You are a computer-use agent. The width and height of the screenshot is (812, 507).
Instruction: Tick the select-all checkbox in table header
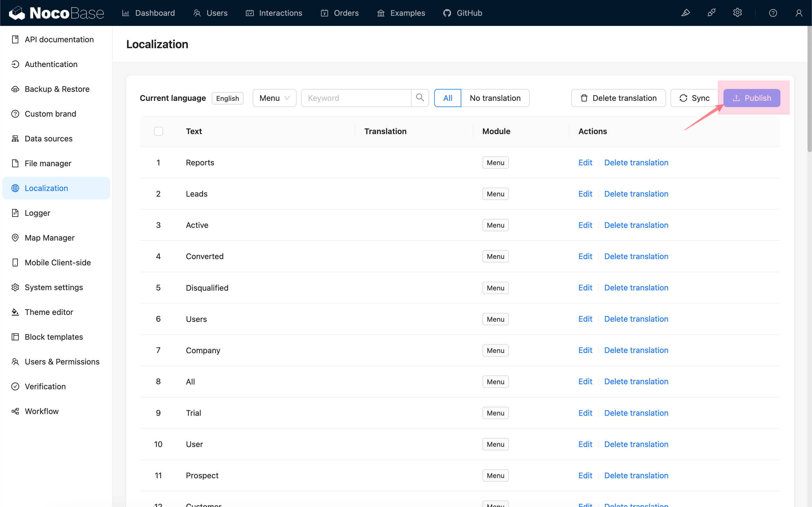[x=158, y=131]
